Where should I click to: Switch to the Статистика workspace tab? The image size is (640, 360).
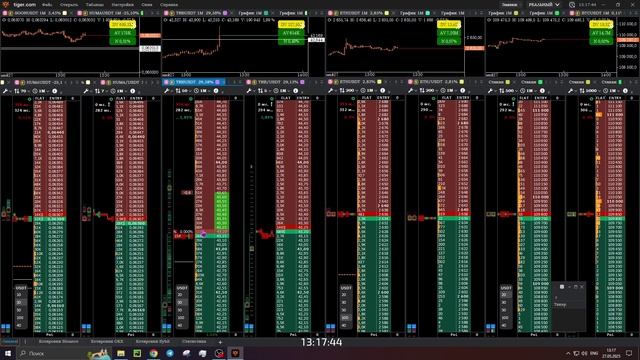pyautogui.click(x=194, y=342)
